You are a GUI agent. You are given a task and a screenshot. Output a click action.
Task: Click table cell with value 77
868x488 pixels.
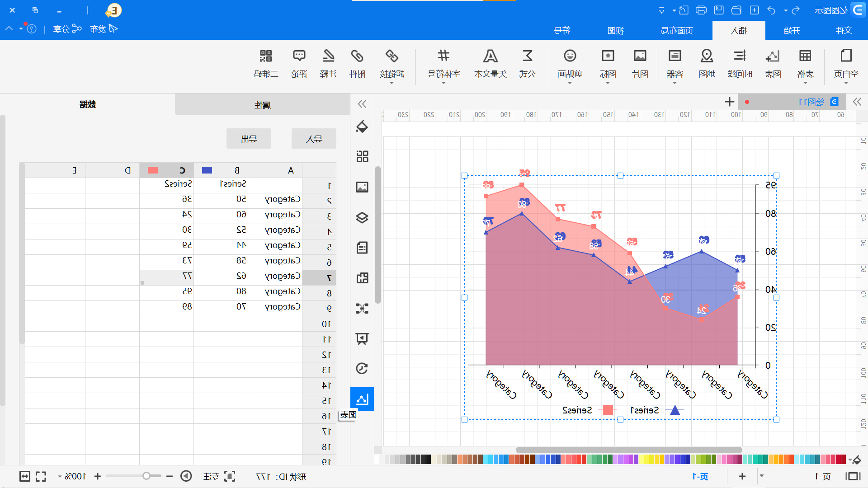[166, 277]
